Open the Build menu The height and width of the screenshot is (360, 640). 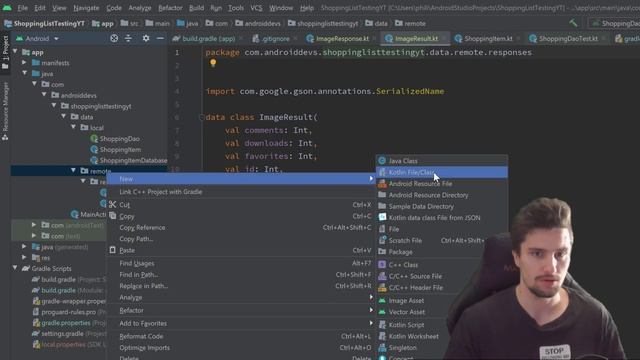196,8
